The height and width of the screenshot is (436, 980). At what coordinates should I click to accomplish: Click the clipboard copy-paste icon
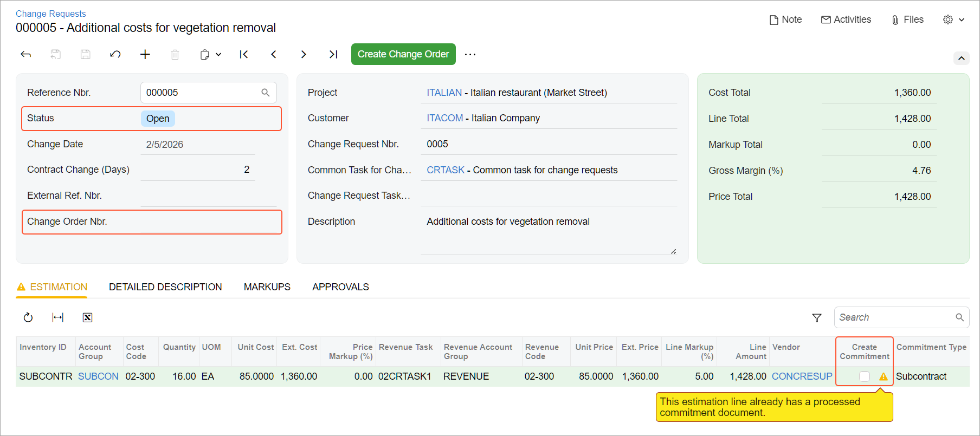(x=204, y=54)
